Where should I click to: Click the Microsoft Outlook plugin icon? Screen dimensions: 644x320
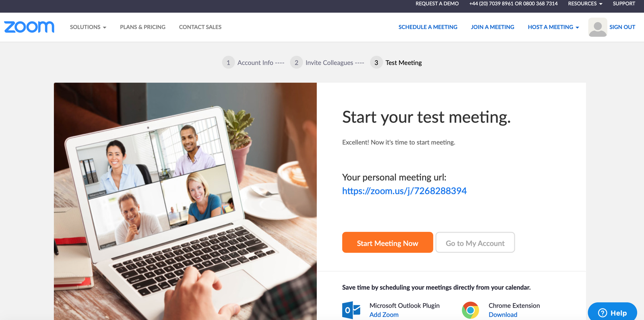pos(351,310)
